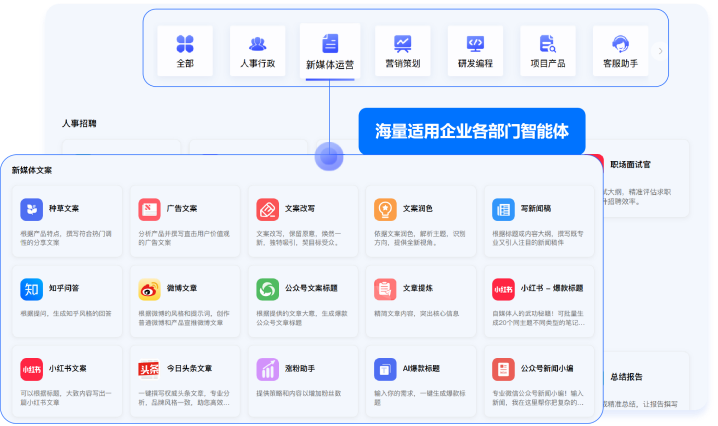Click the 公众号新闻小编 icon
Viewport: 718px width, 426px height.
pos(504,369)
